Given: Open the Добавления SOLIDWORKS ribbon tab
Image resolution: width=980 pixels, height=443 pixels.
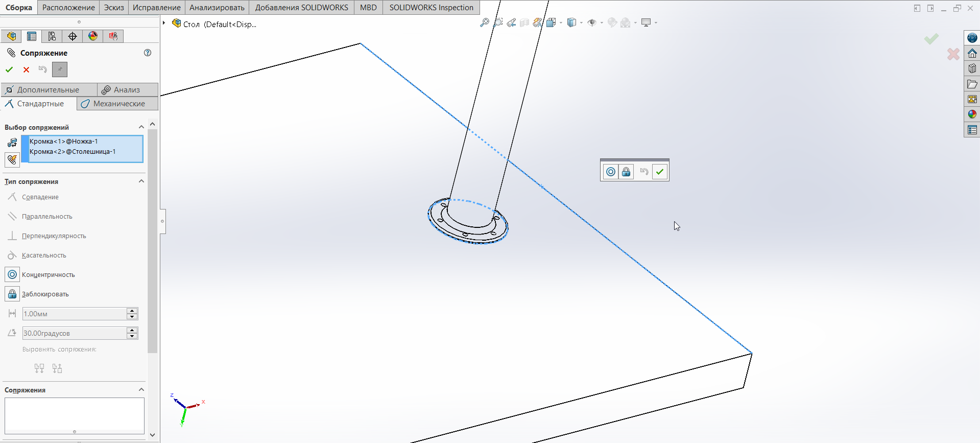Looking at the screenshot, I should 302,8.
